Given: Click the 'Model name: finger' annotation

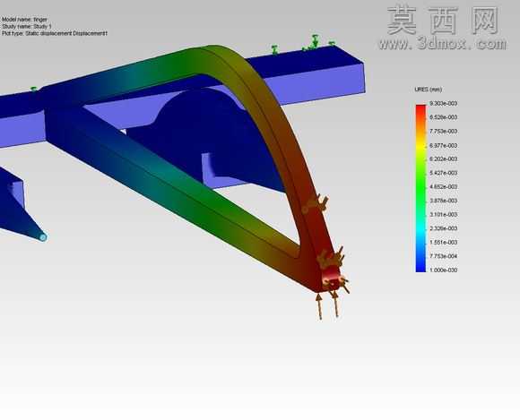Looking at the screenshot, I should point(24,20).
